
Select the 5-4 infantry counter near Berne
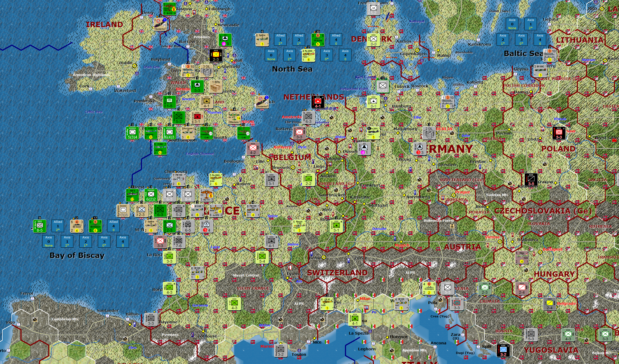tap(262, 257)
